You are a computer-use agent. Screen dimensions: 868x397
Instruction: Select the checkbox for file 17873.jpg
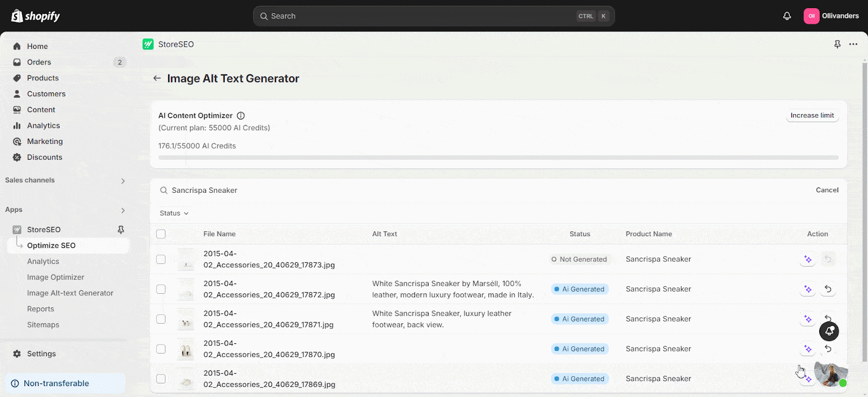click(x=161, y=260)
